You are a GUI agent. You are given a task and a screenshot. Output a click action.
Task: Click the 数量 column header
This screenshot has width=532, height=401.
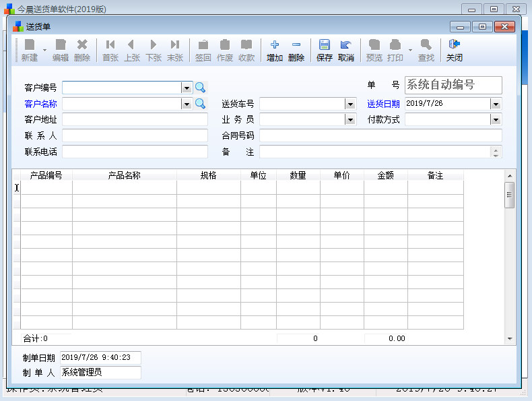tap(298, 175)
